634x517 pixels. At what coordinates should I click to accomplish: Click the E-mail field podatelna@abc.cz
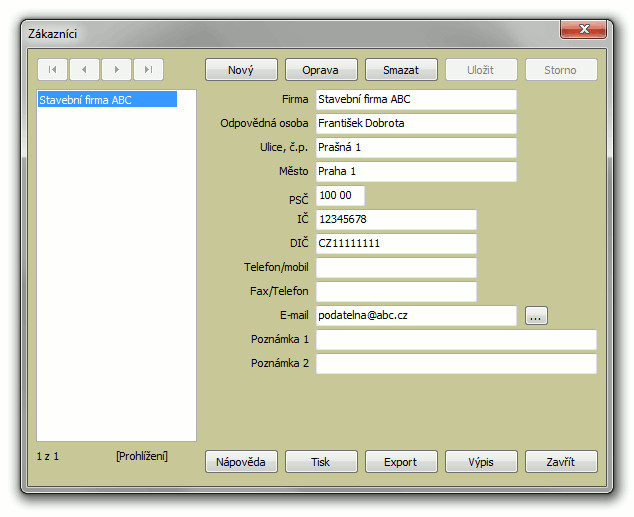tap(416, 315)
